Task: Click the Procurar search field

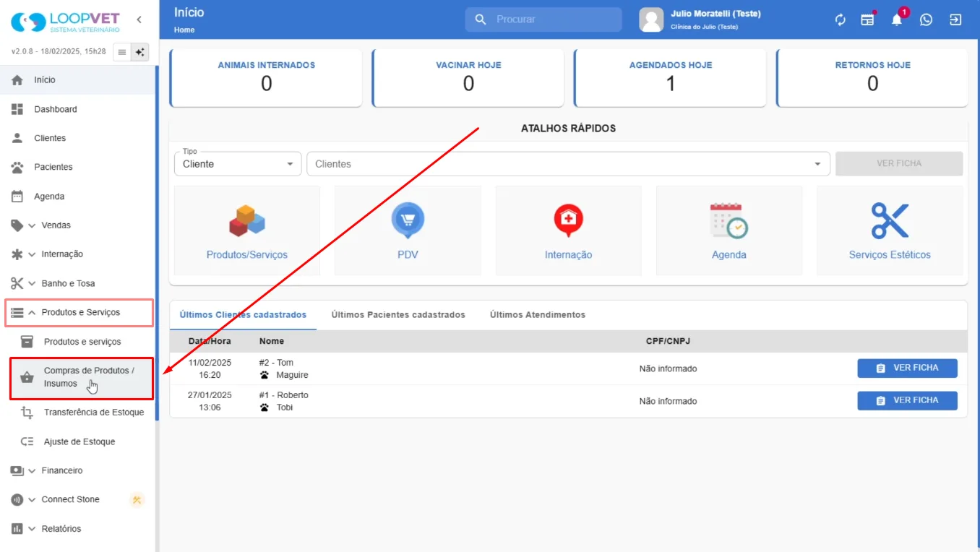Action: [543, 20]
